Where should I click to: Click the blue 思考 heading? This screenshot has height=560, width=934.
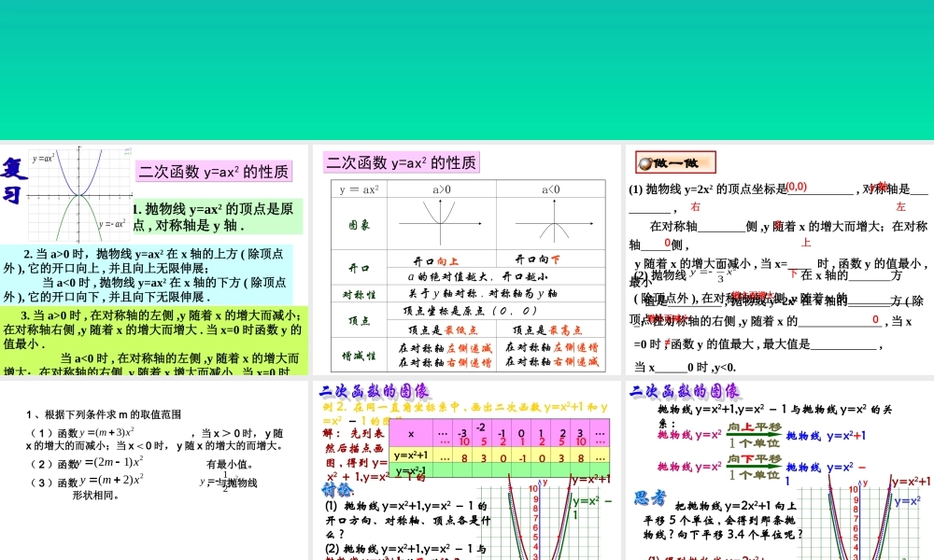[x=650, y=497]
